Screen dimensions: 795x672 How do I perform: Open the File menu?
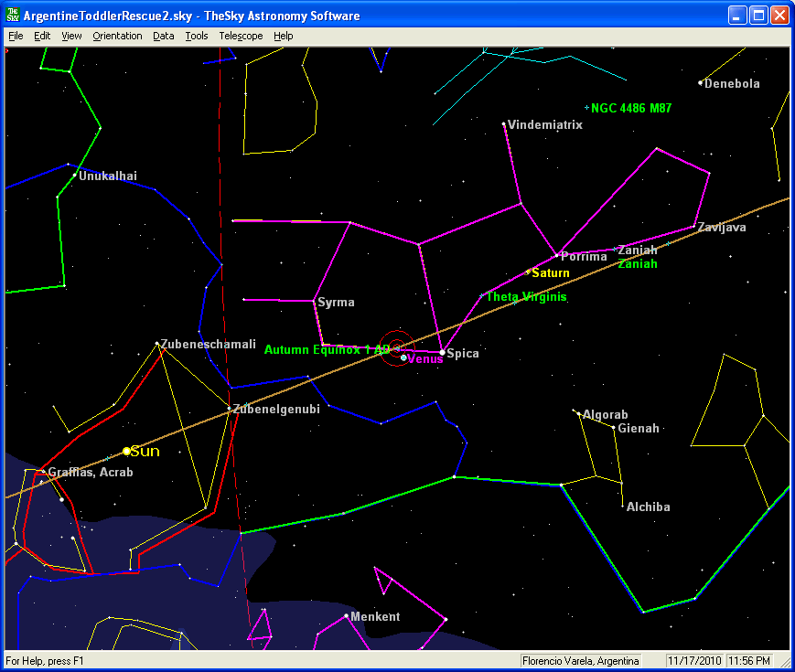pyautogui.click(x=16, y=36)
